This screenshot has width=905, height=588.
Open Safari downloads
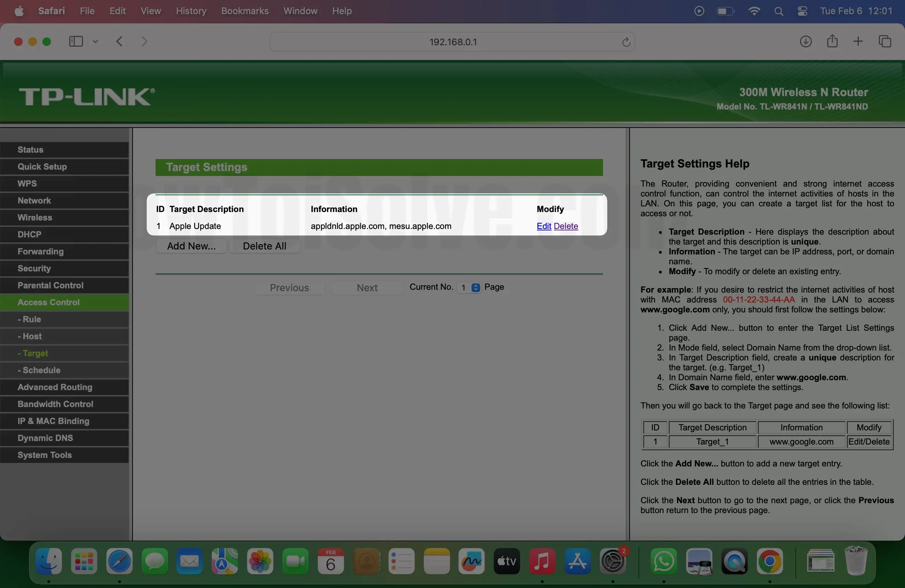tap(806, 41)
